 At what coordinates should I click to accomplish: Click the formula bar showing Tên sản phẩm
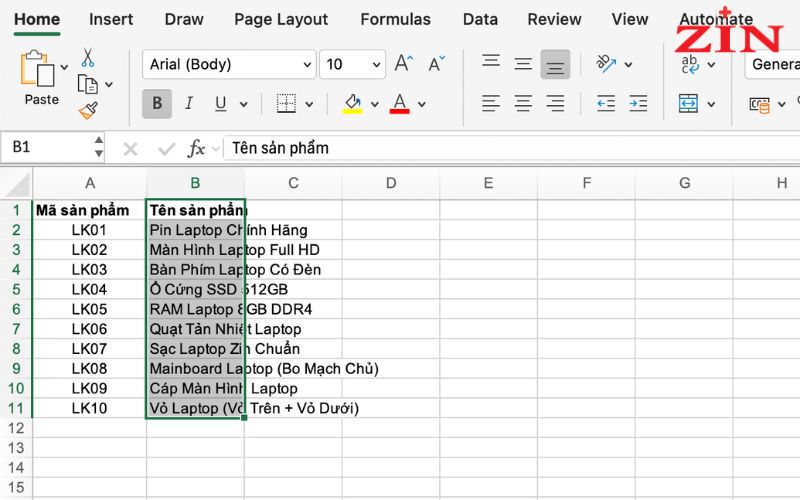pos(511,148)
